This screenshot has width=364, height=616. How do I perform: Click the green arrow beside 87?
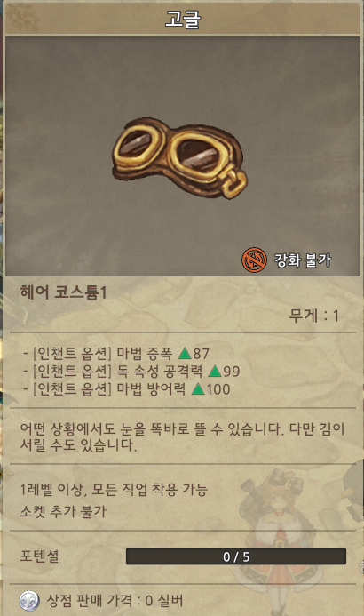pyautogui.click(x=184, y=353)
